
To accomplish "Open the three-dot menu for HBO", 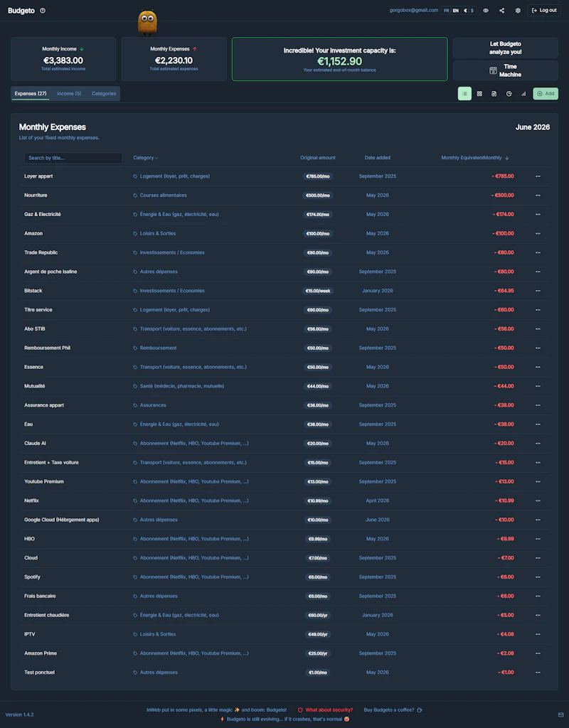I will click(538, 539).
